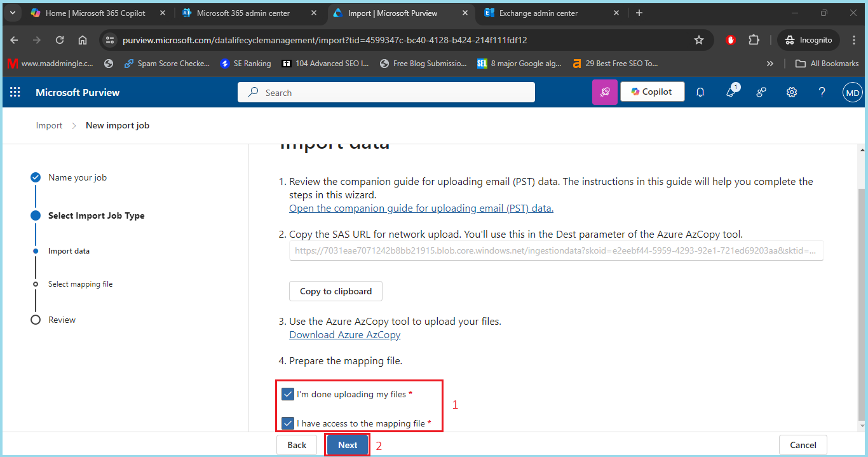The height and width of the screenshot is (457, 868).
Task: Uncheck I'm done uploading my files
Action: pos(288,394)
